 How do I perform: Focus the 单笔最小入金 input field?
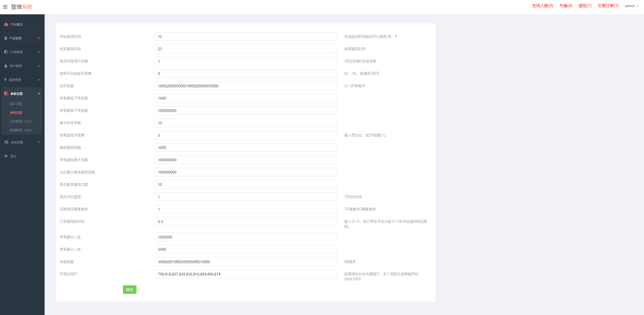pyautogui.click(x=246, y=249)
